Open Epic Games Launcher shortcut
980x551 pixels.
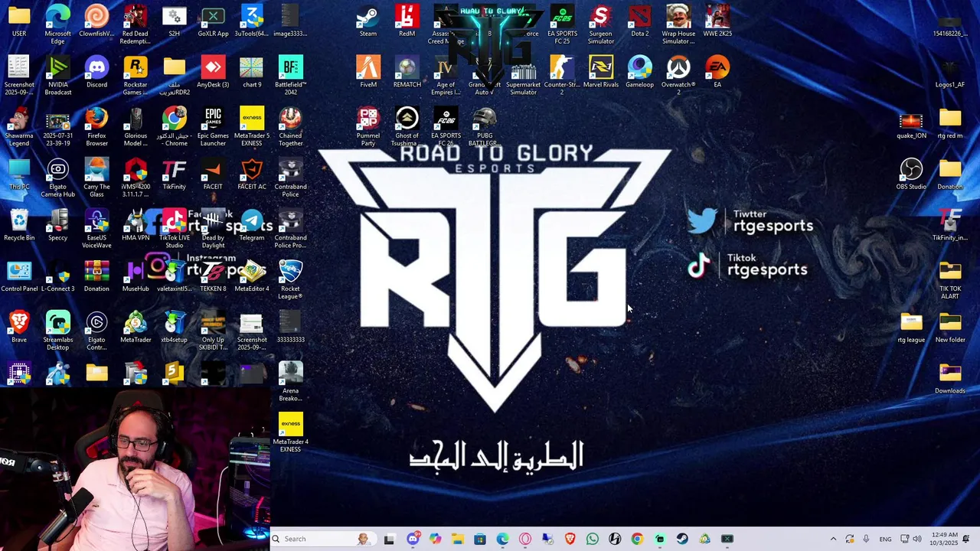tap(213, 127)
